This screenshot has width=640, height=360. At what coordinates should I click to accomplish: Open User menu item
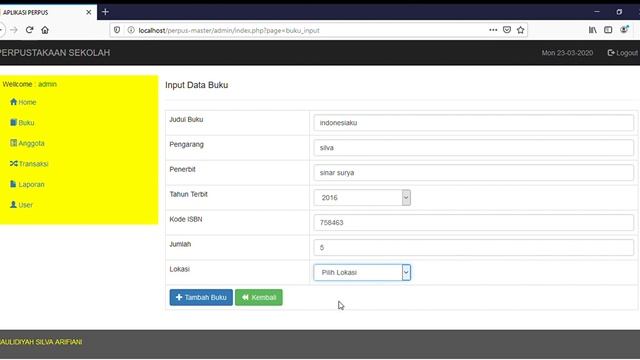click(22, 205)
